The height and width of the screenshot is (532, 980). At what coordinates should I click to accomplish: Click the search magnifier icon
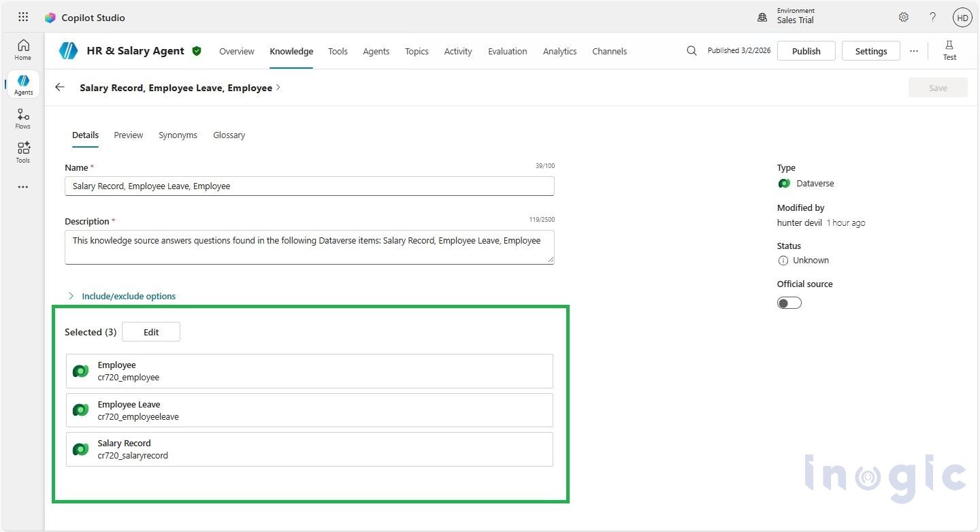(691, 50)
